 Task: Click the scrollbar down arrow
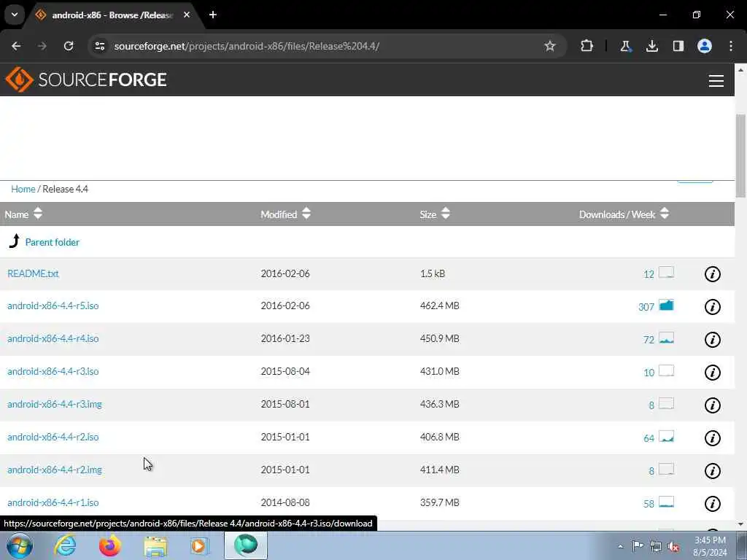tap(741, 524)
